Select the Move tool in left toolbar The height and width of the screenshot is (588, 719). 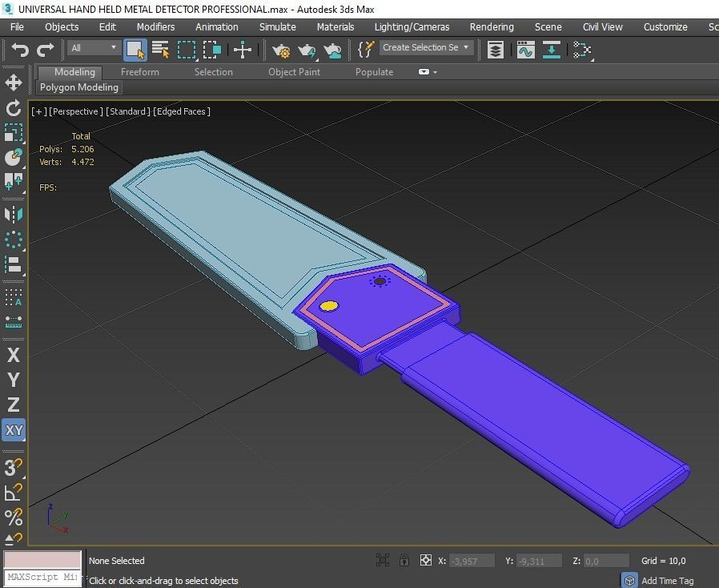coord(14,83)
